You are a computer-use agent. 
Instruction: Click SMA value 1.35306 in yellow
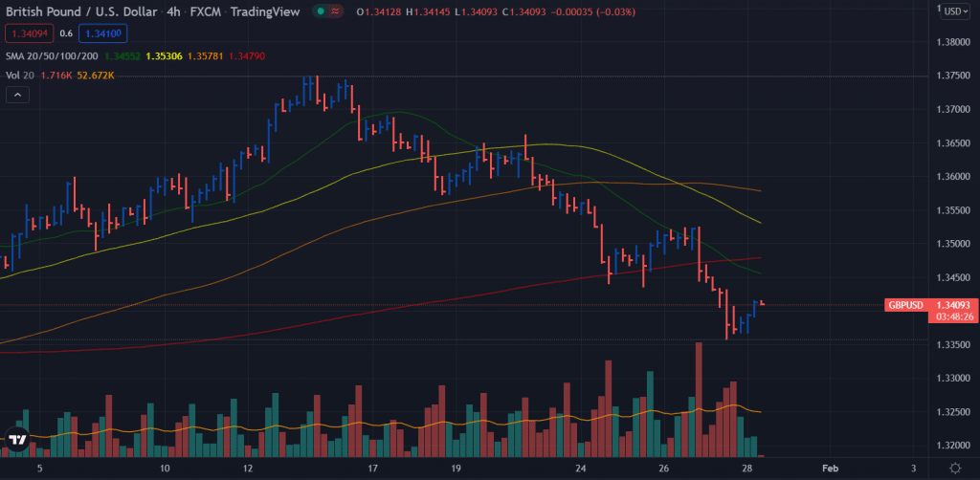pyautogui.click(x=165, y=56)
